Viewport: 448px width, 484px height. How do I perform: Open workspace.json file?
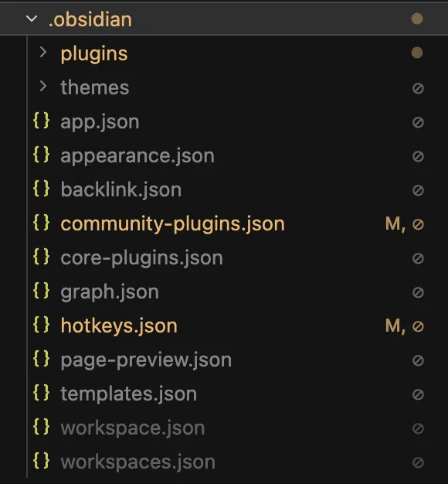click(x=133, y=428)
